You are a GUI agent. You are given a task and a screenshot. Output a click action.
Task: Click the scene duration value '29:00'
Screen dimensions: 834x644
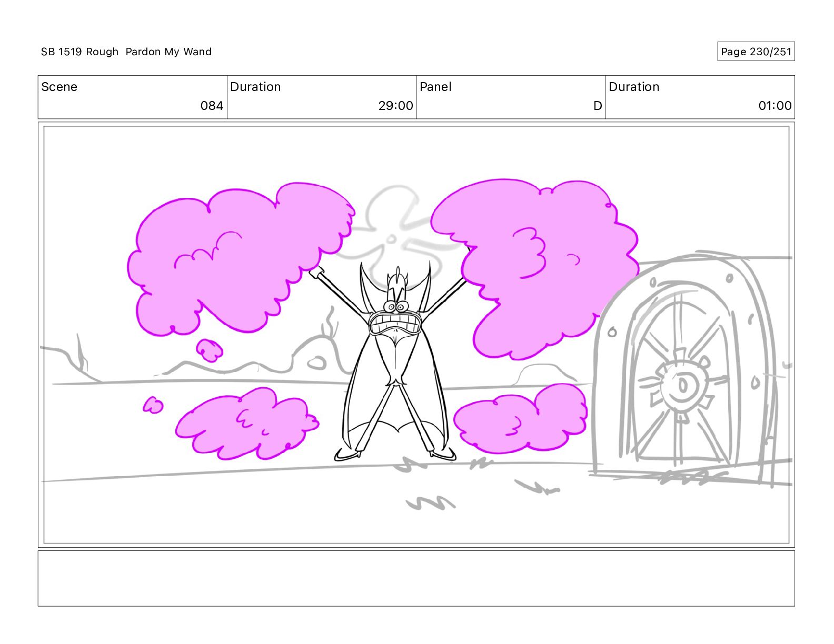395,106
